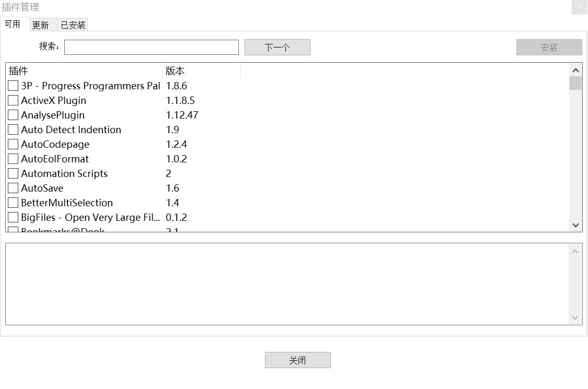
Task: Select the AutoEolFormat row text
Action: 55,159
